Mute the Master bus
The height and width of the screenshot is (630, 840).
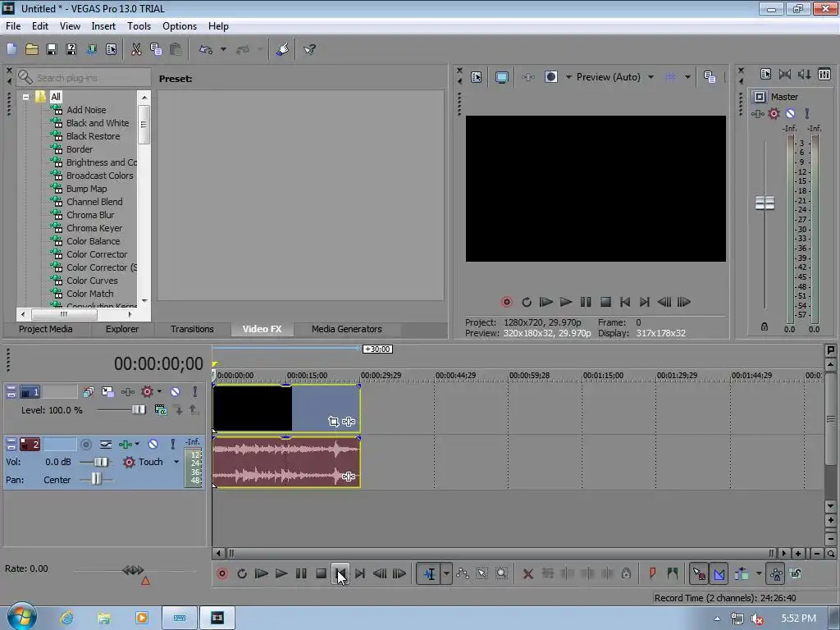[x=790, y=113]
